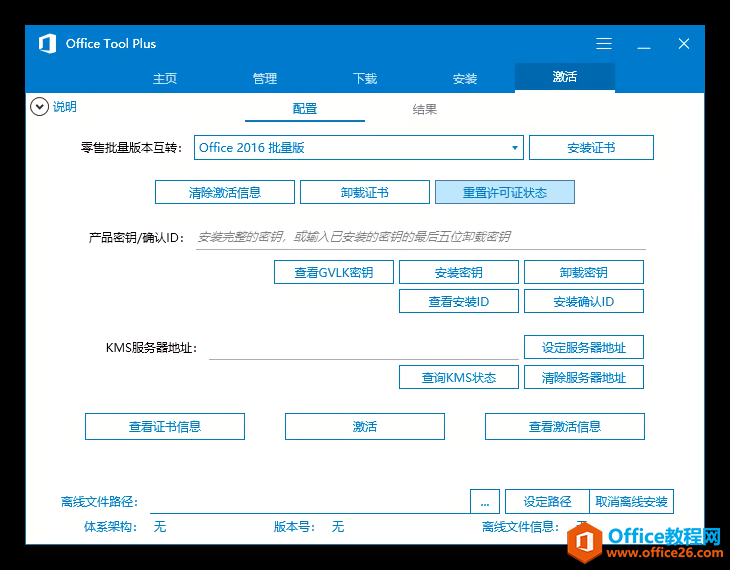Click the 卸载密钥 button
The image size is (730, 570).
584,272
